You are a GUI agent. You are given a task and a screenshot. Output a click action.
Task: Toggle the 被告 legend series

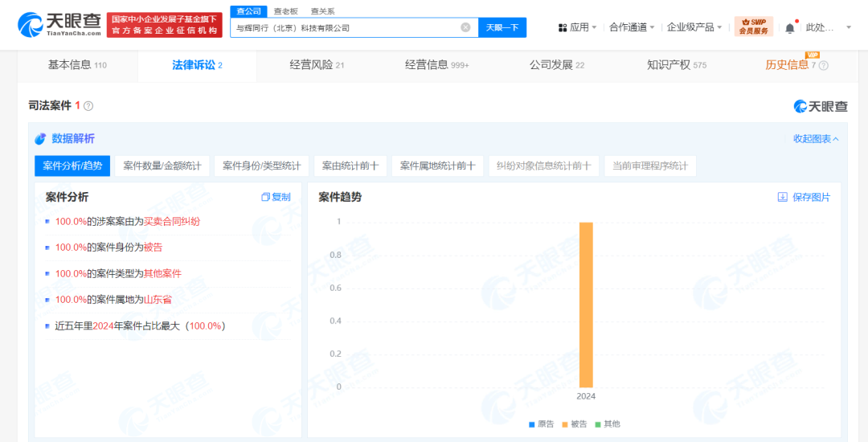click(x=574, y=424)
